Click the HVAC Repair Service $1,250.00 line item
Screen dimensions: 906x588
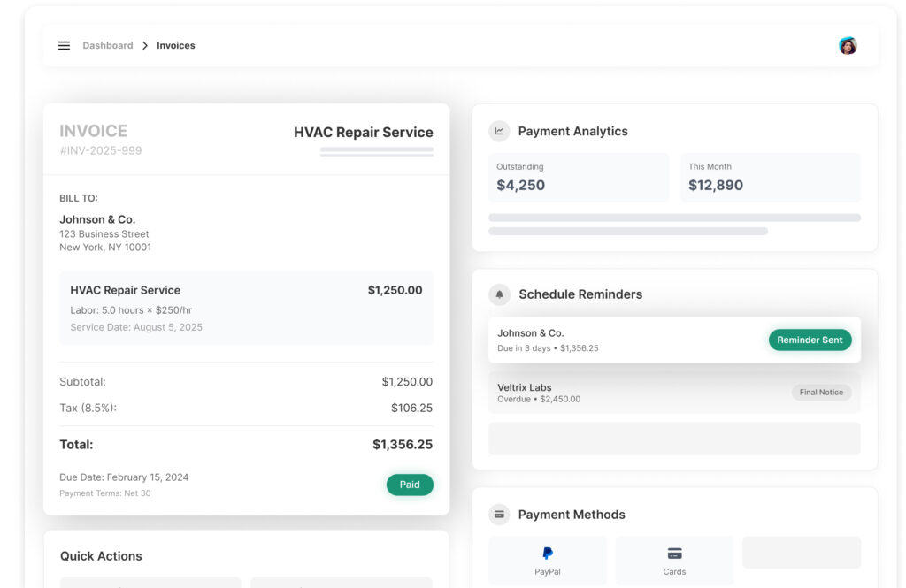246,308
